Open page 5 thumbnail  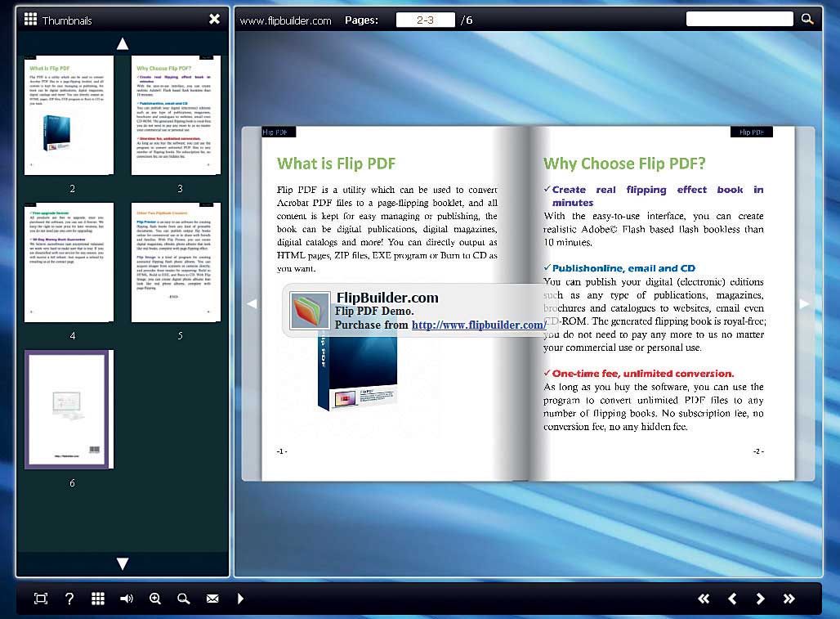[x=176, y=262]
